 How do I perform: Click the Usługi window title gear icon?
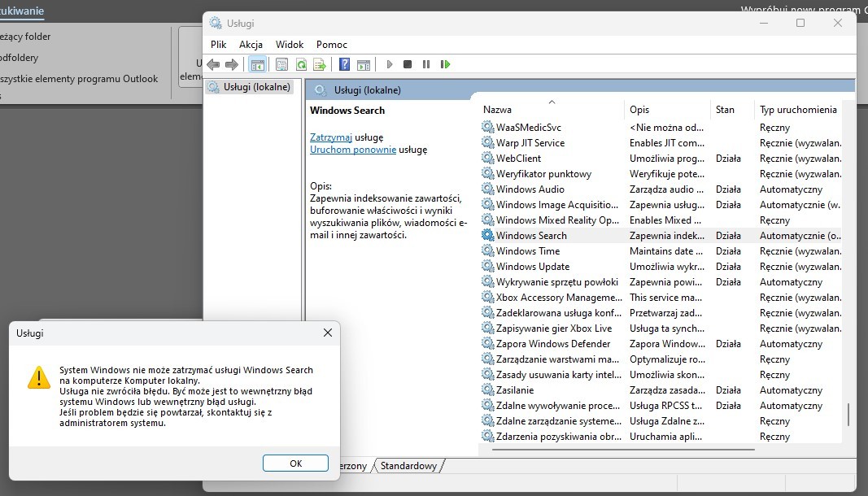tap(216, 23)
